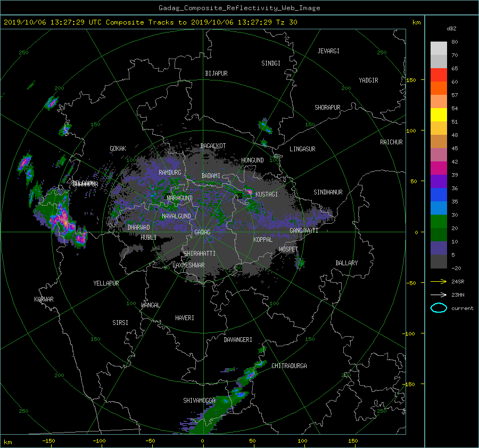Click the DAVANGERI city label
The image size is (479, 448).
238,340
